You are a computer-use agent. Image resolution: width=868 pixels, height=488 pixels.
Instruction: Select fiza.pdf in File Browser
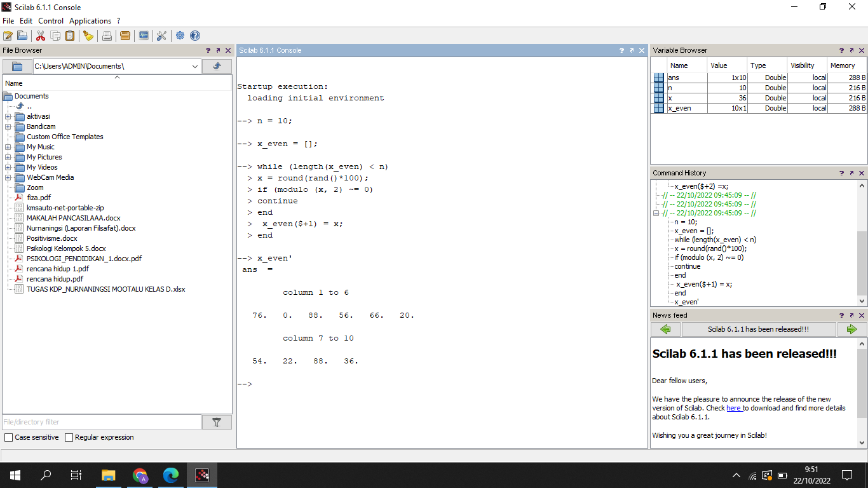[39, 198]
